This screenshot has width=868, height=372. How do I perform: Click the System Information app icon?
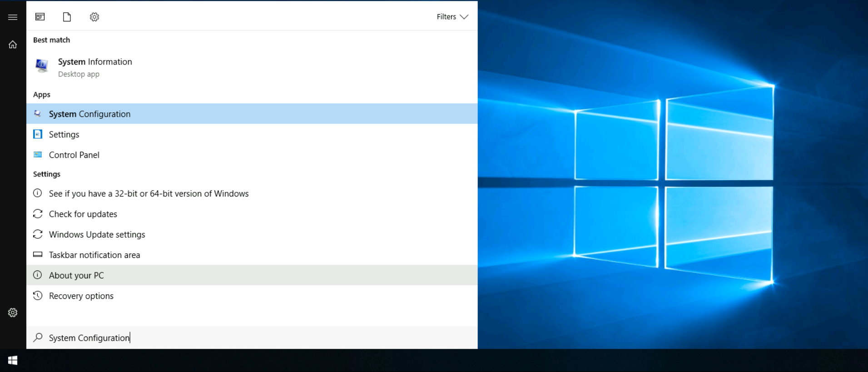tap(42, 66)
